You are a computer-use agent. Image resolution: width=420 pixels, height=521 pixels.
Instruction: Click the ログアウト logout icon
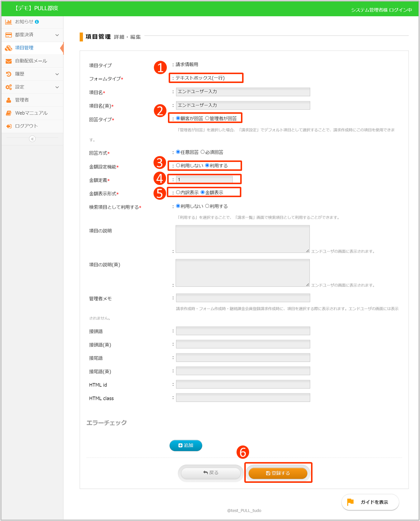click(x=9, y=126)
